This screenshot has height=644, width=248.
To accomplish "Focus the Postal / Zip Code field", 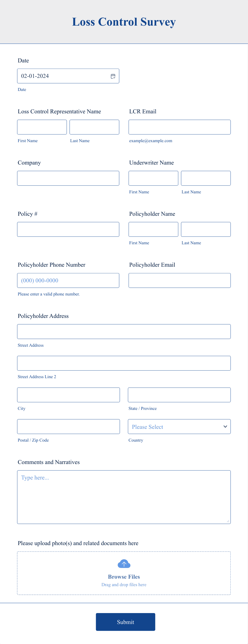I will pyautogui.click(x=68, y=426).
